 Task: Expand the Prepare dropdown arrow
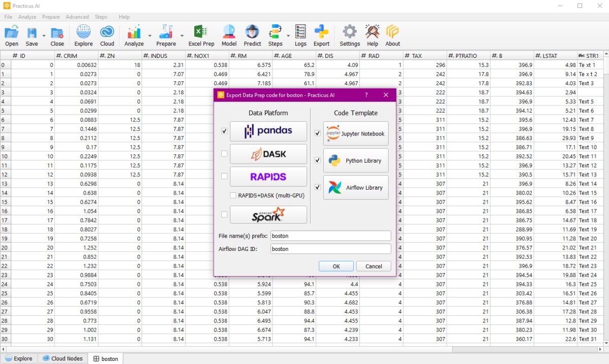pos(182,36)
